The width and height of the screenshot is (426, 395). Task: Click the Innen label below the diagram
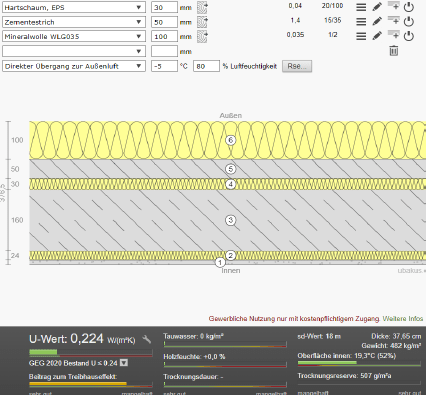click(231, 271)
